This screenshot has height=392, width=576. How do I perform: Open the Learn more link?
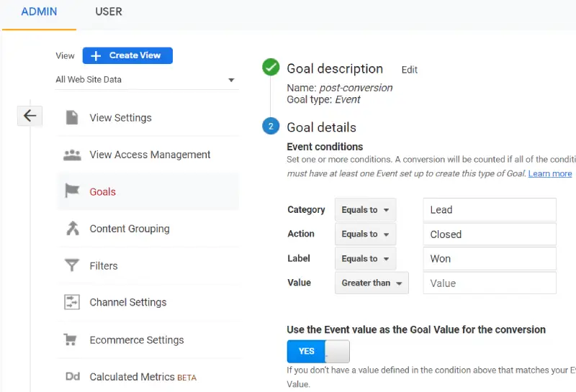[550, 173]
